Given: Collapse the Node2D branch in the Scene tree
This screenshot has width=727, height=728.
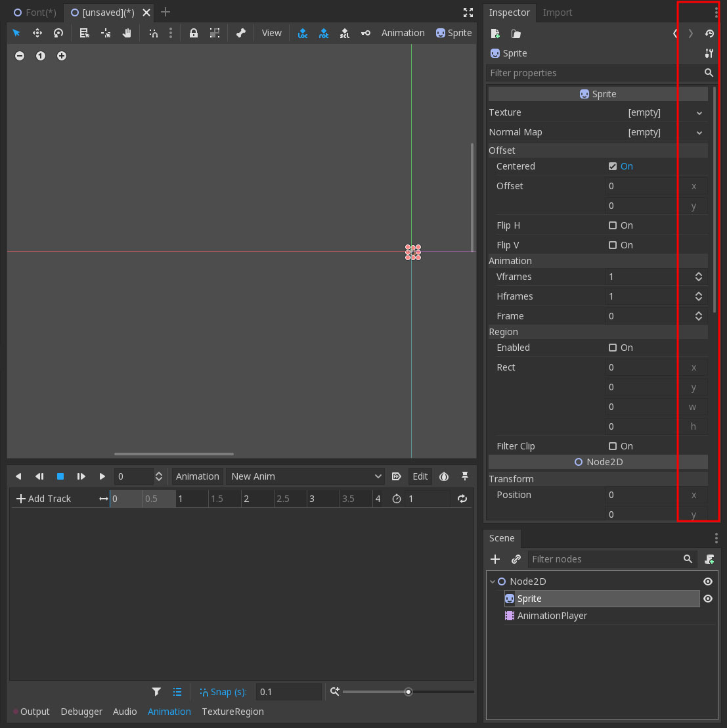Looking at the screenshot, I should (492, 581).
